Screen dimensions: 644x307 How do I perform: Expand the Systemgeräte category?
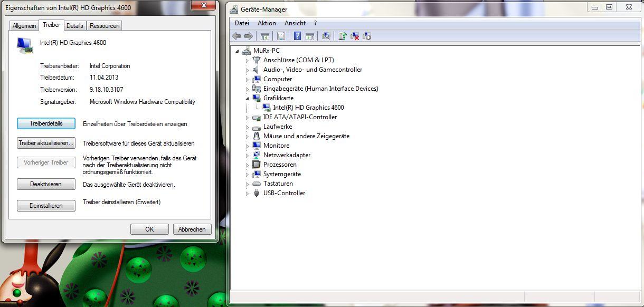pos(247,175)
